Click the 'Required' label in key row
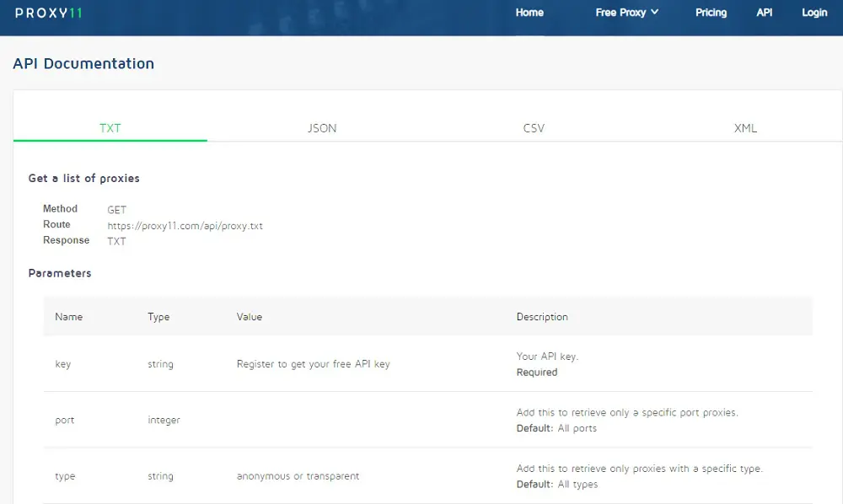This screenshot has width=843, height=504. (x=537, y=372)
